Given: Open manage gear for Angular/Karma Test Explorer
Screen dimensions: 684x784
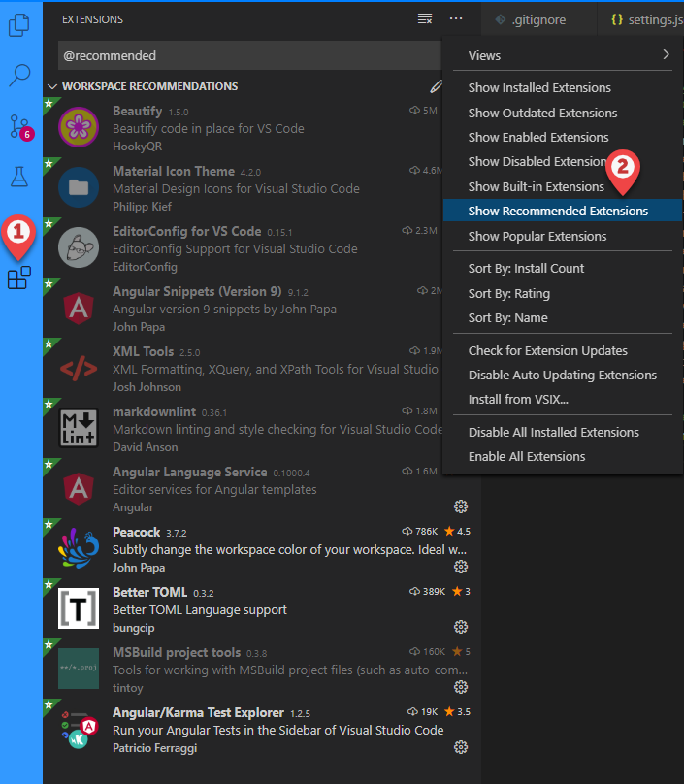Looking at the screenshot, I should 461,747.
